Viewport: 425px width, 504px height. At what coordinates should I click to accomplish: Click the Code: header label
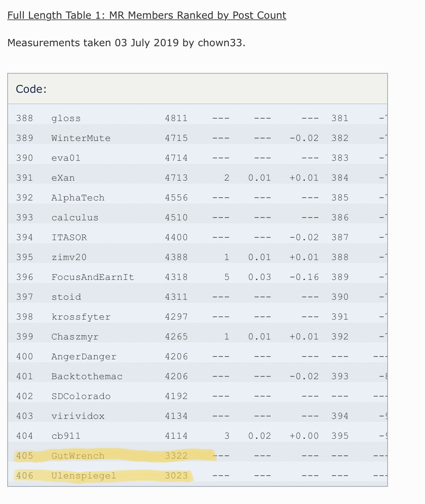31,89
